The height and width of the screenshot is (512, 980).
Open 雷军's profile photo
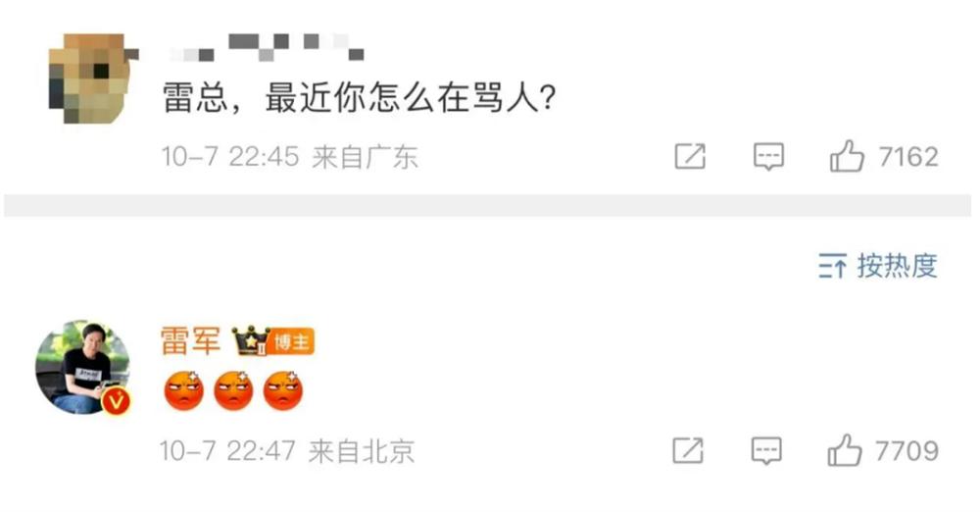(x=82, y=368)
